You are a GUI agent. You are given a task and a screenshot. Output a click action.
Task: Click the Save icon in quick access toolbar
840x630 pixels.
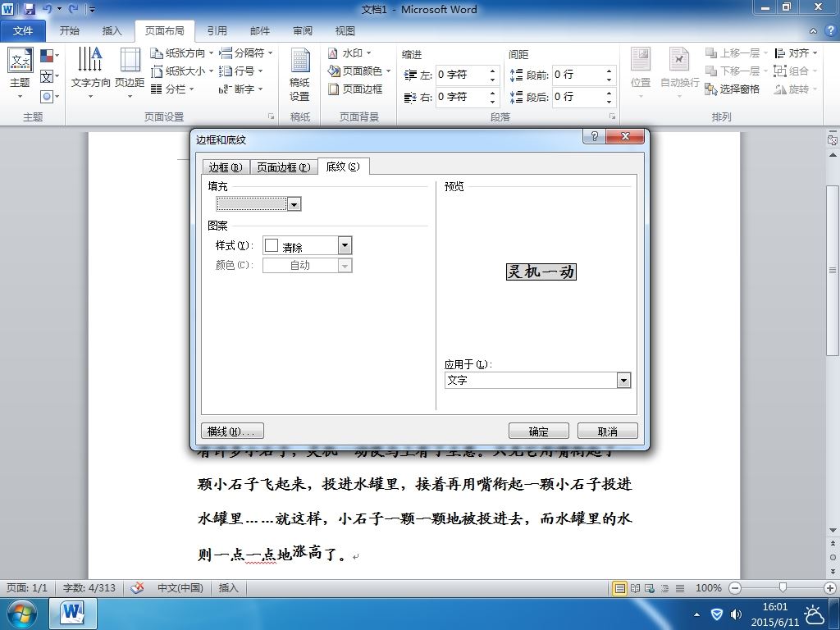29,9
